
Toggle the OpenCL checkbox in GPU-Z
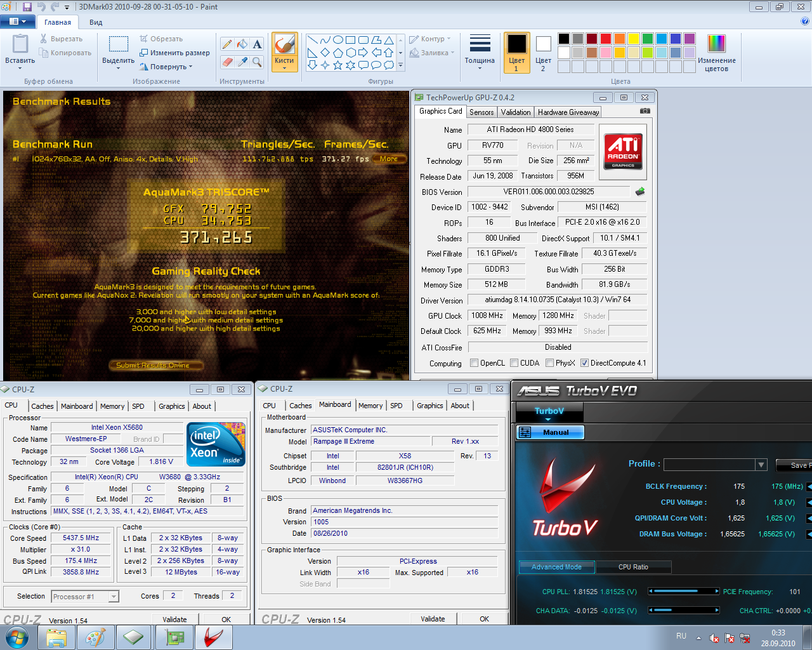click(474, 363)
